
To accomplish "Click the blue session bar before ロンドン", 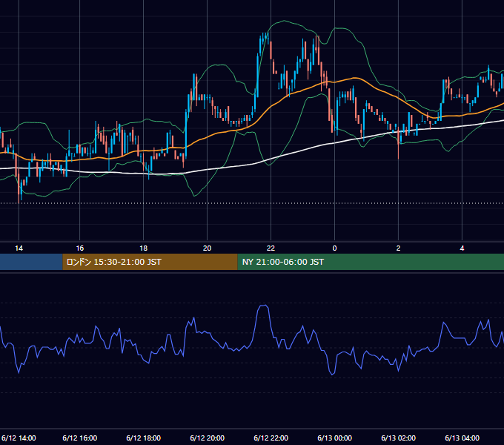I will pos(31,262).
